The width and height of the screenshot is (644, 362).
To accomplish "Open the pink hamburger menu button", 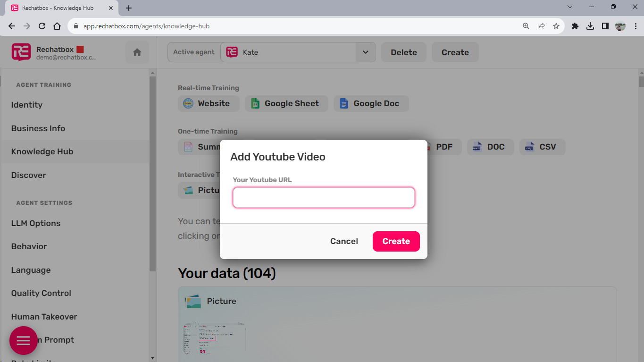I will coord(24,340).
